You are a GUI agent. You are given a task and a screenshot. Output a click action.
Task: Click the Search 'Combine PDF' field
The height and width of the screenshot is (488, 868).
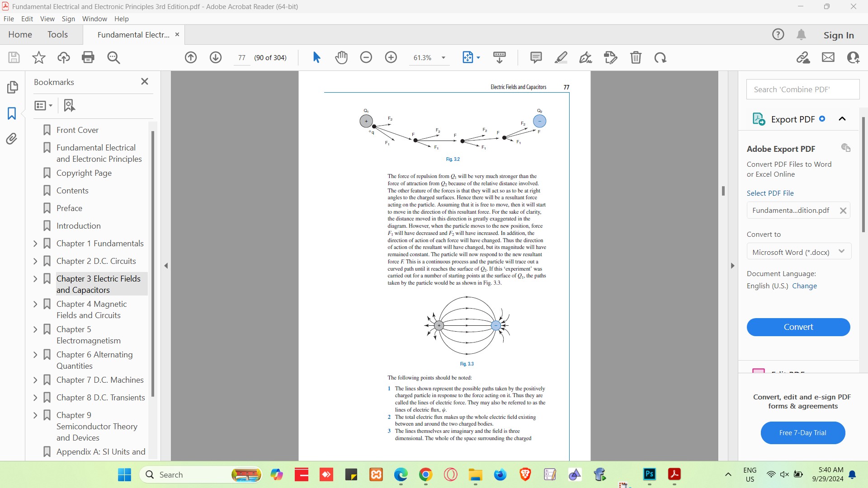pyautogui.click(x=802, y=89)
